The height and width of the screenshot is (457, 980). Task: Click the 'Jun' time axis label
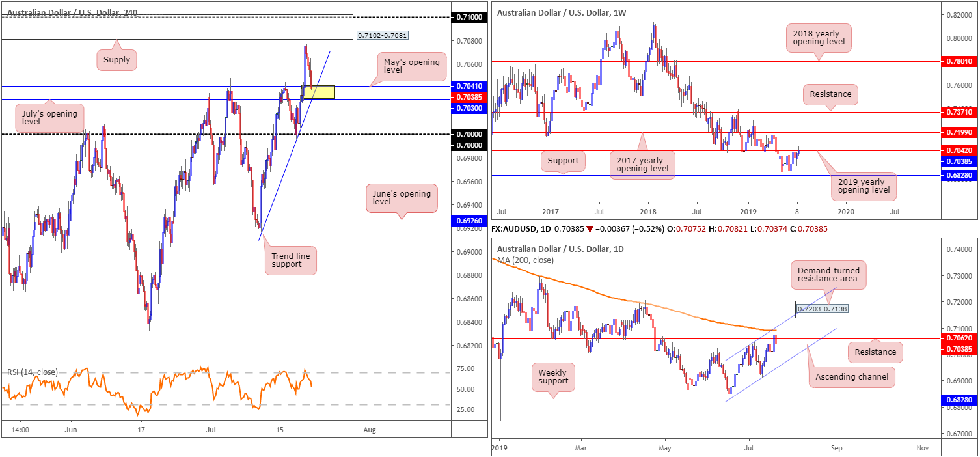72,430
